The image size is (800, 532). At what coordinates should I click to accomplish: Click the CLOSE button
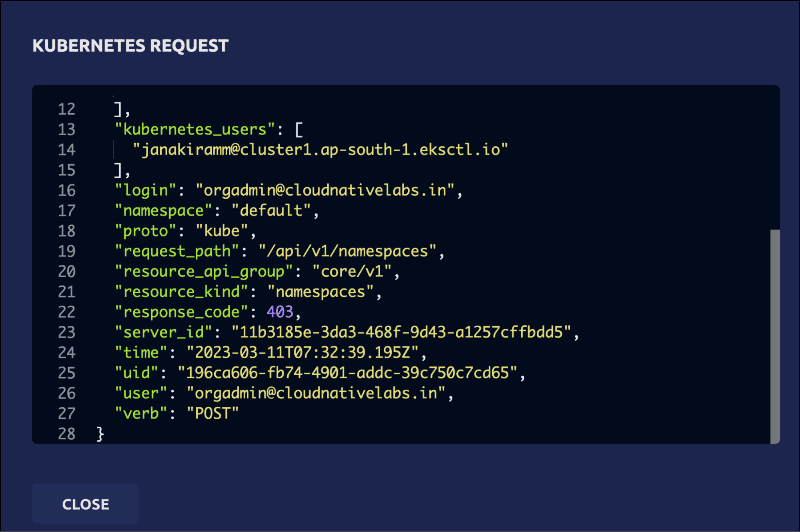(86, 504)
